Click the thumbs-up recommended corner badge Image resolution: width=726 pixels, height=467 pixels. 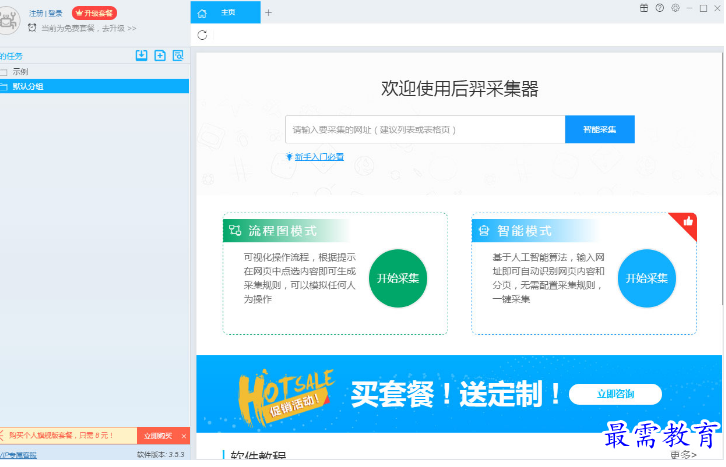tap(688, 222)
